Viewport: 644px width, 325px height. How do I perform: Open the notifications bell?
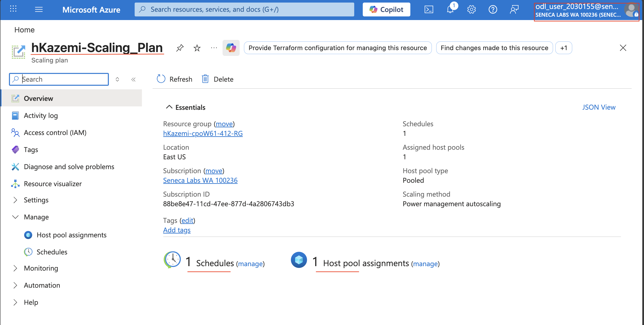450,10
